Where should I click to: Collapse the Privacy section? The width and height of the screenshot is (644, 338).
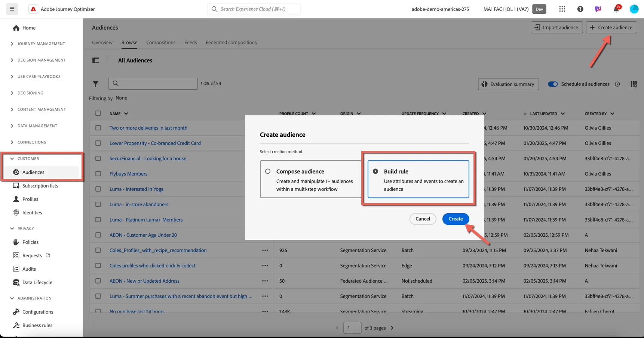pos(12,229)
